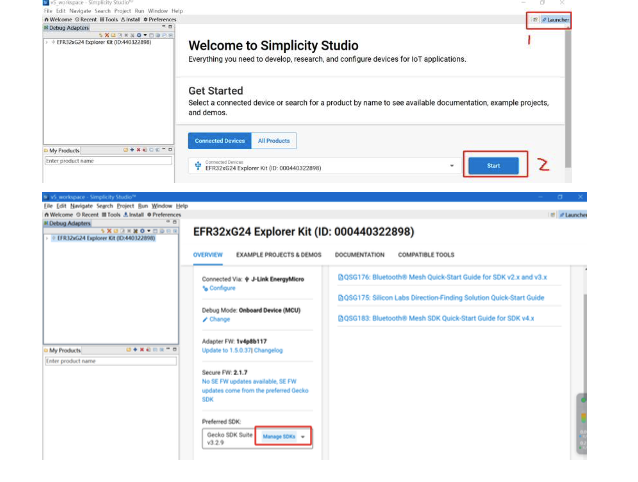Open QSG175 Direction-Finding Solution guide link
The height and width of the screenshot is (482, 638).
[x=441, y=298]
